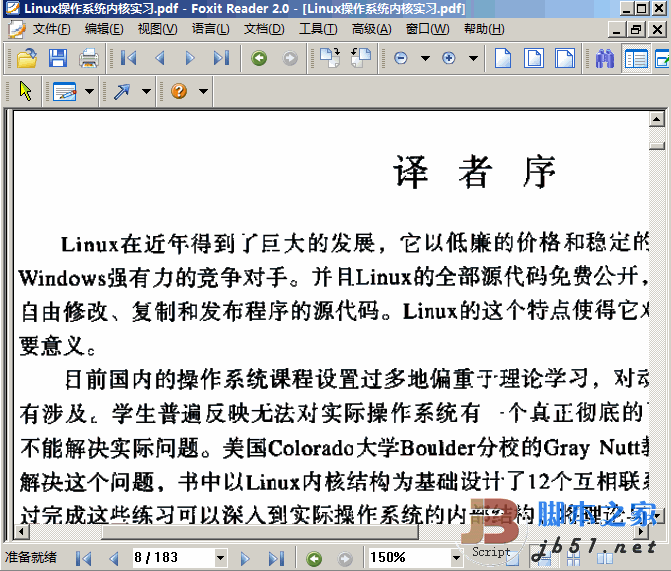Image resolution: width=671 pixels, height=571 pixels.
Task: Click the green previous view arrow in the toolbar
Action: coord(259,58)
